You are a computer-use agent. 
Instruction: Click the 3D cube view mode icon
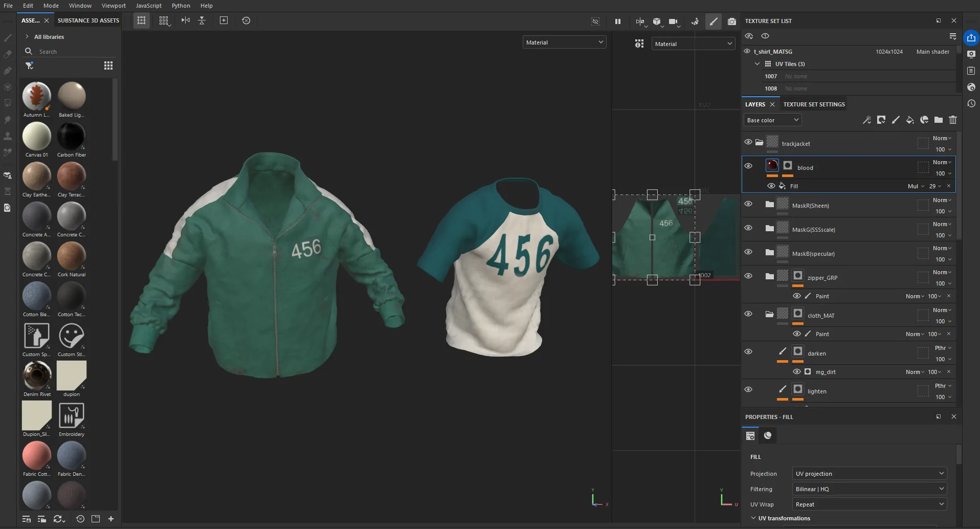point(657,21)
